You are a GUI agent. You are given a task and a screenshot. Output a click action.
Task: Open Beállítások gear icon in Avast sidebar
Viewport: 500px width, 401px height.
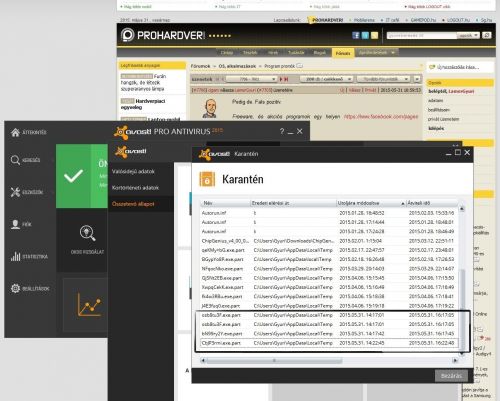click(15, 288)
